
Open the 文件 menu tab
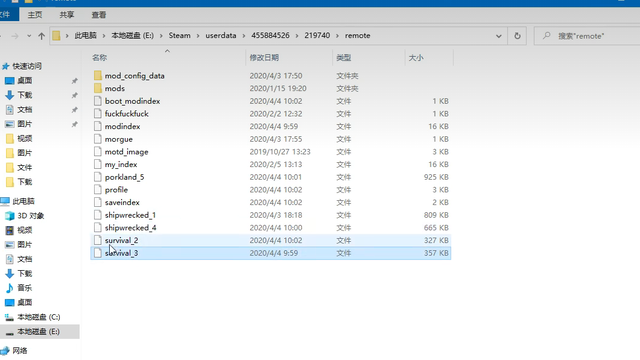[6, 15]
